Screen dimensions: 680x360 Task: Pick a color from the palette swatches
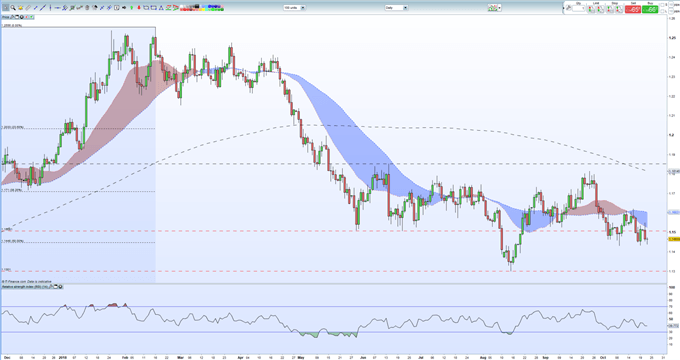(x=202, y=8)
